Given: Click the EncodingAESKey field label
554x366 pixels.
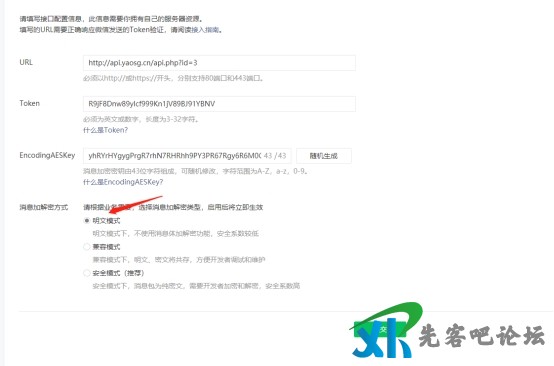Looking at the screenshot, I should tap(47, 155).
